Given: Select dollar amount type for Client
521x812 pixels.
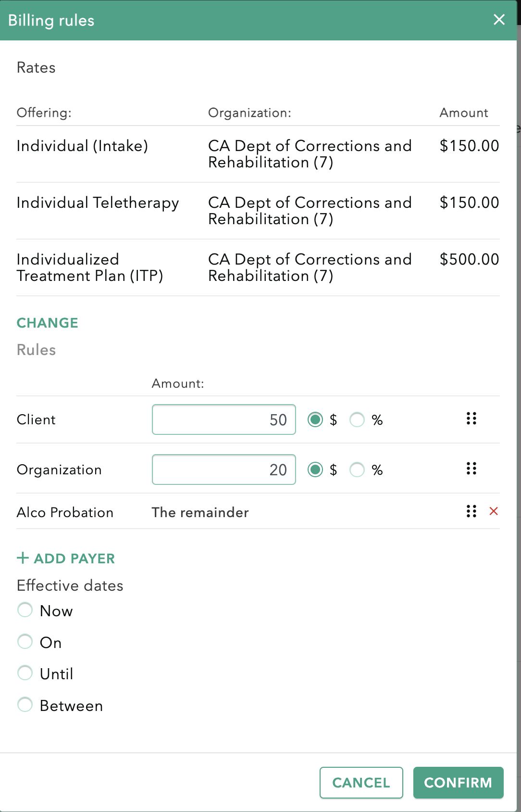Looking at the screenshot, I should point(315,420).
